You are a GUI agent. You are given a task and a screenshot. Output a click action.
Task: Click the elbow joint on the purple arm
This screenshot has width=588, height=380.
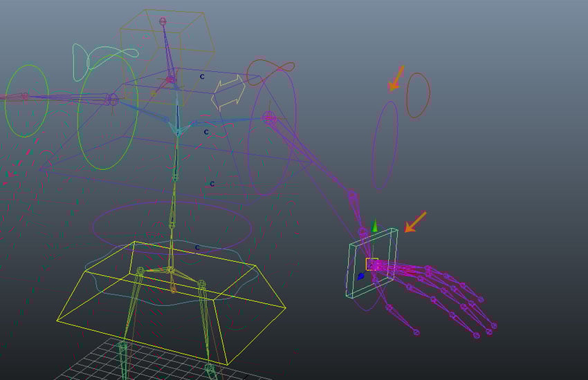(353, 196)
